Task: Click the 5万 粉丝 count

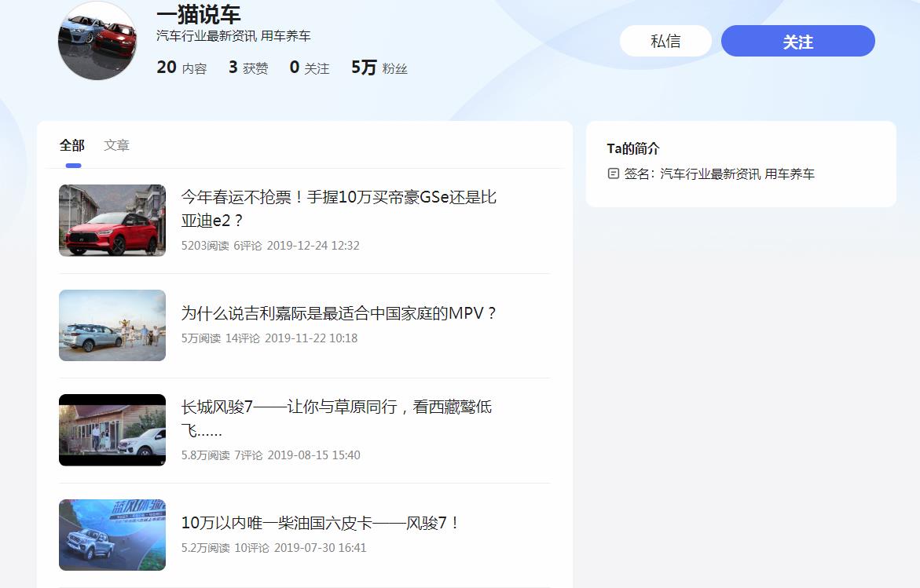Action: pyautogui.click(x=379, y=68)
